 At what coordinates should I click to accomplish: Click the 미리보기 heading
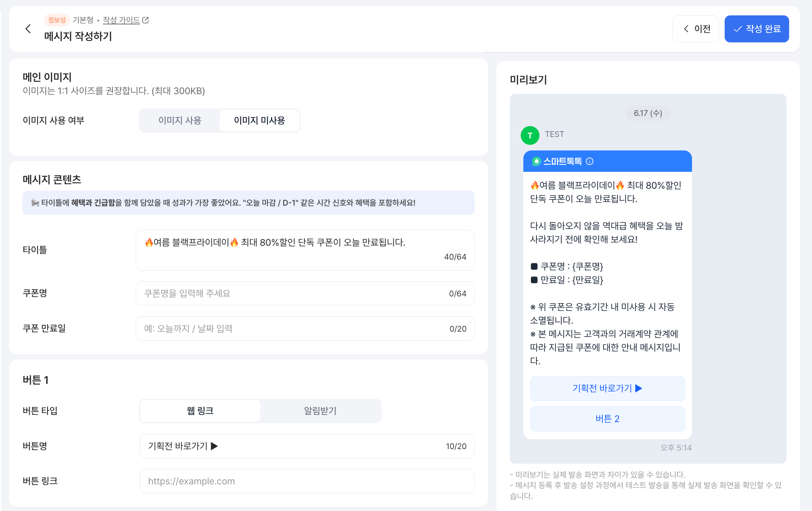pyautogui.click(x=529, y=80)
